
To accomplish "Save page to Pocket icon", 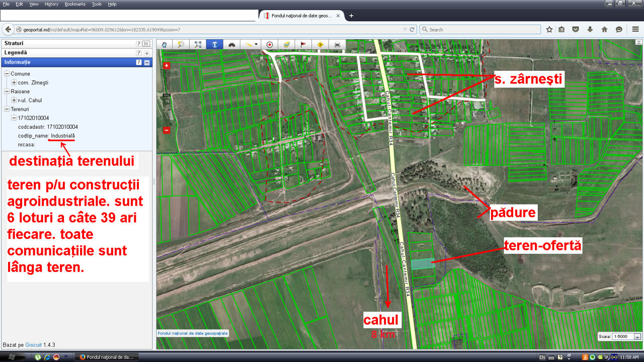I will click(x=576, y=30).
